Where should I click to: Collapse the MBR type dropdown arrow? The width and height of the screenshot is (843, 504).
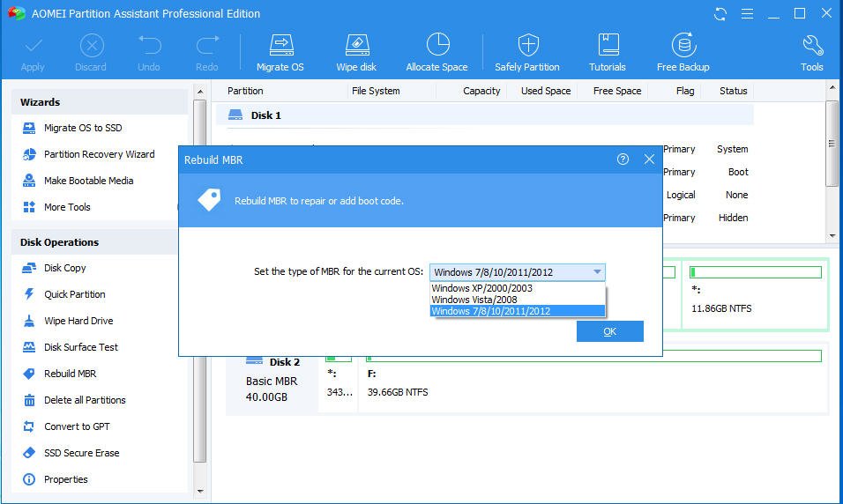pos(597,272)
